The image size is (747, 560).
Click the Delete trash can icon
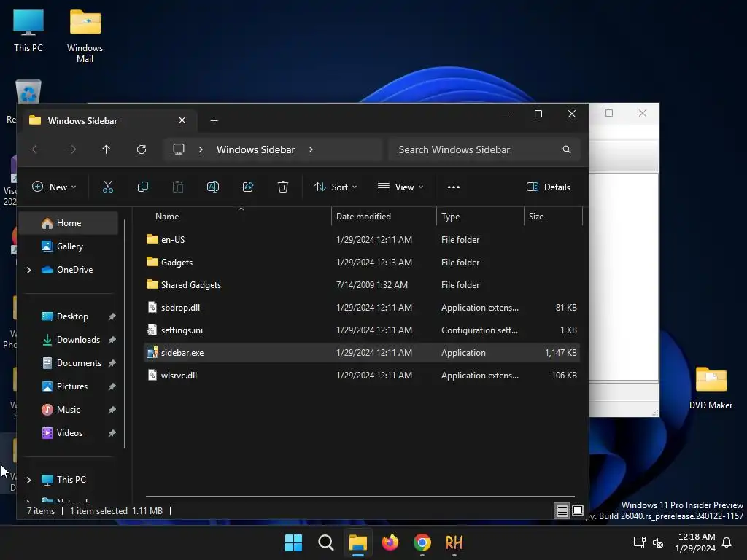pyautogui.click(x=283, y=187)
